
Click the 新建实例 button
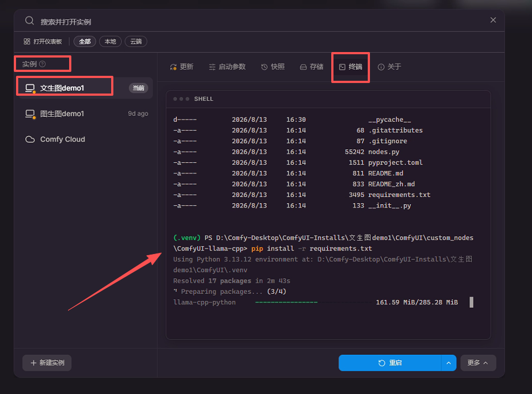pos(47,363)
